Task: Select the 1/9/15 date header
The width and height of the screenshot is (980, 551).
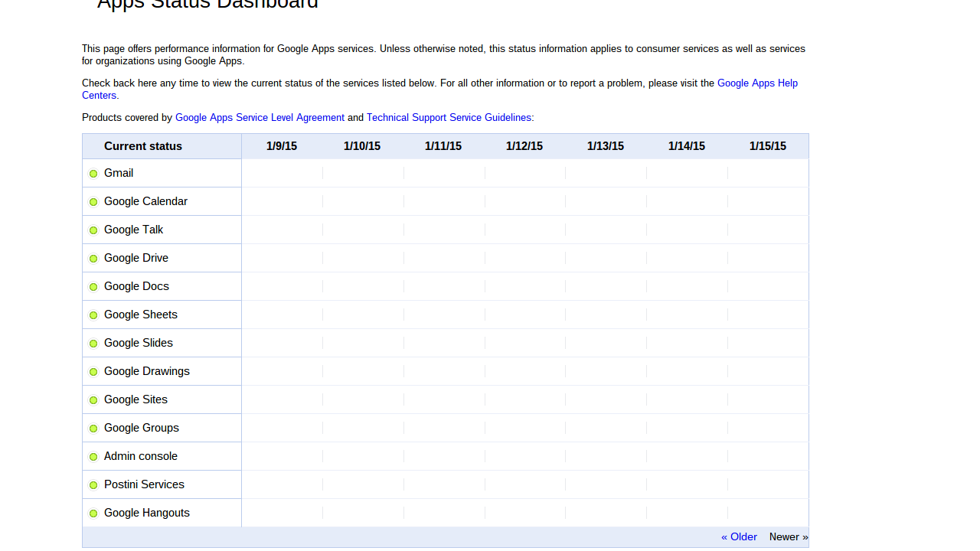Action: (282, 146)
